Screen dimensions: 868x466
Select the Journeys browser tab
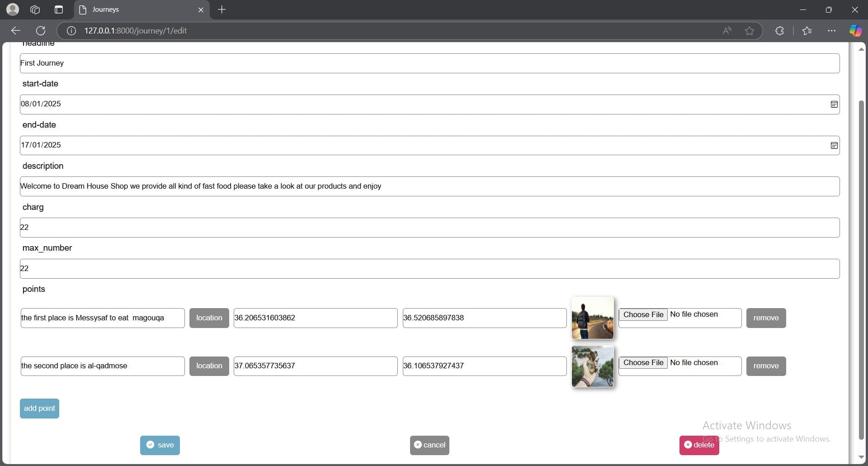click(x=136, y=10)
